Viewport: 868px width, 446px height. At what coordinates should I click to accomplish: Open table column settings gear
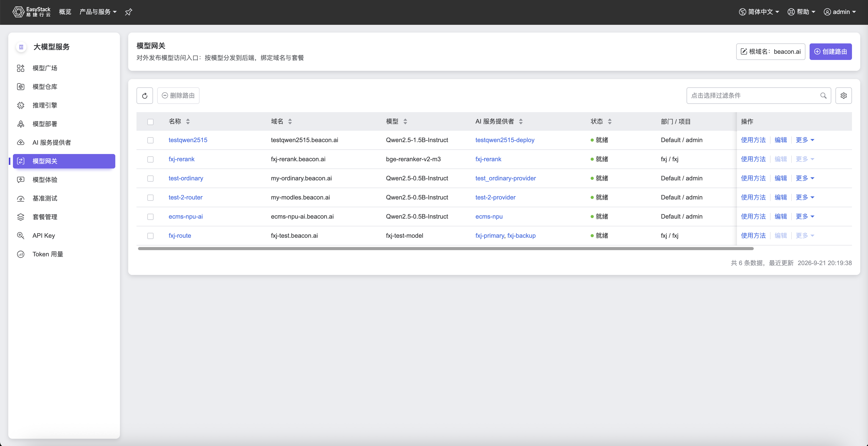pos(843,96)
